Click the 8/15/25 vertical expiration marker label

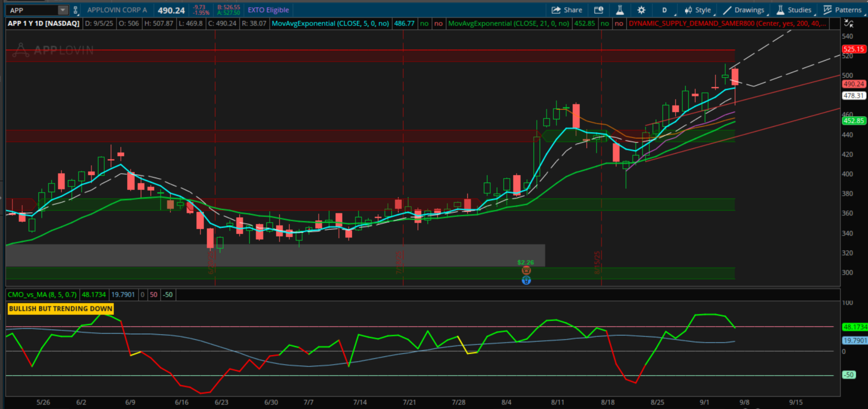pos(597,262)
